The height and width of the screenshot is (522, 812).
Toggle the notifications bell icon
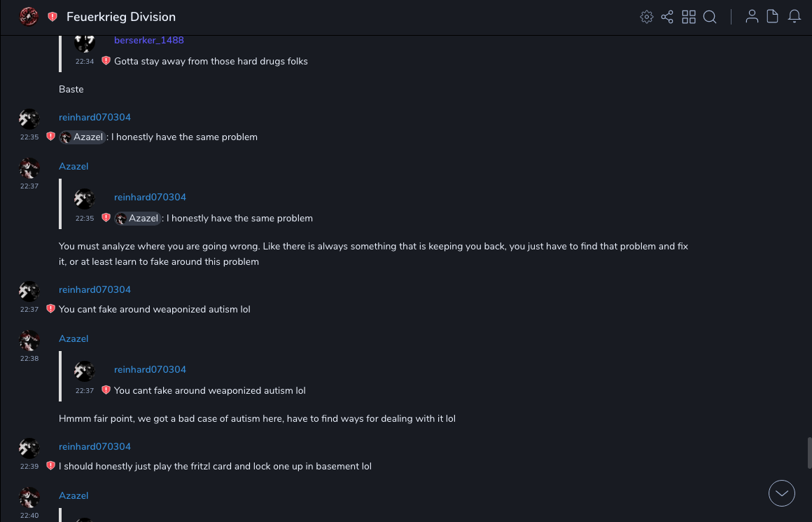794,17
